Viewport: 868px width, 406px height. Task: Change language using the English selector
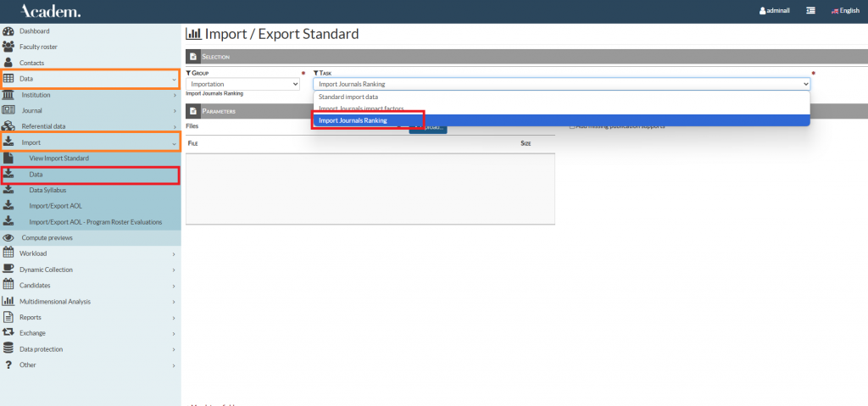click(x=844, y=11)
